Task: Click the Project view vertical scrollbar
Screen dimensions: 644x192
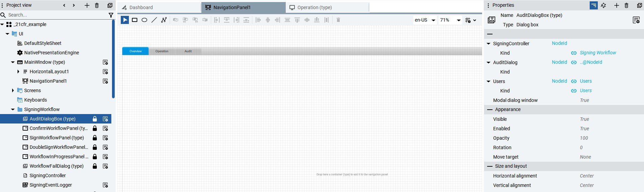Action: (x=113, y=59)
